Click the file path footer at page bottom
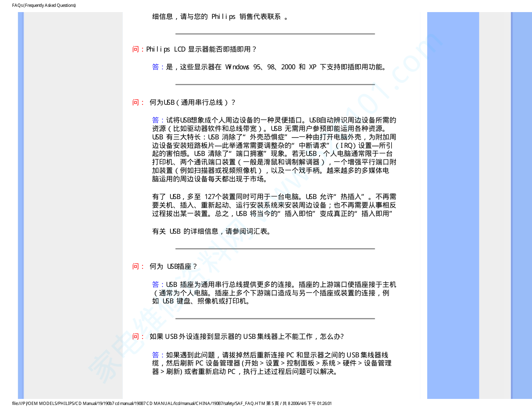 pyautogui.click(x=172, y=403)
